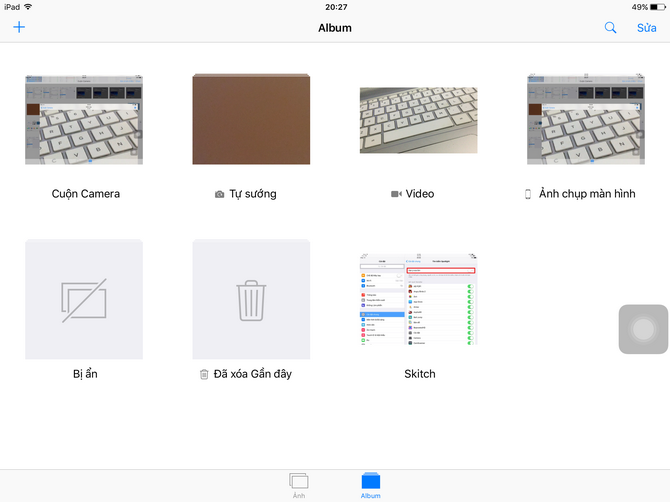This screenshot has height=502, width=670.
Task: Switch to the Ảnh tab
Action: pos(298,484)
